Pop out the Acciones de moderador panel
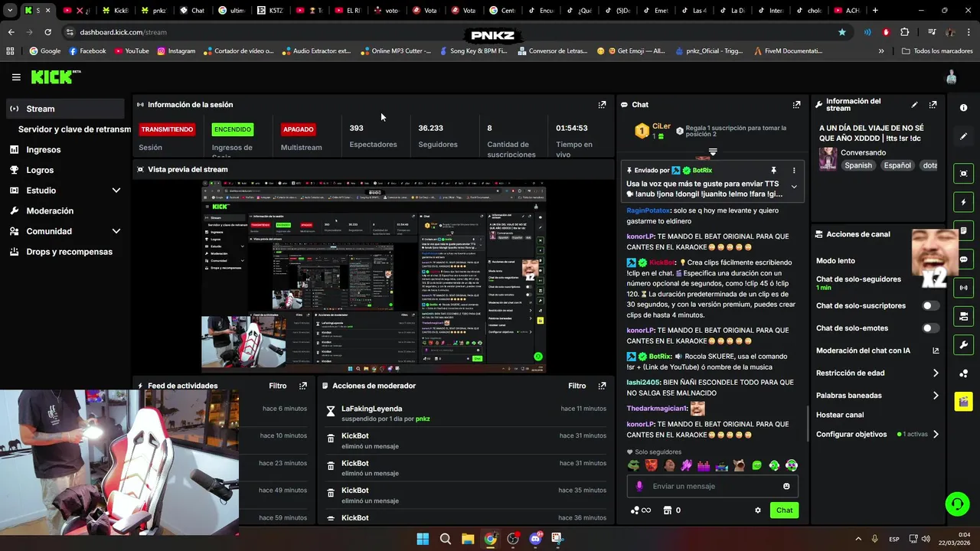This screenshot has height=551, width=980. (x=602, y=386)
